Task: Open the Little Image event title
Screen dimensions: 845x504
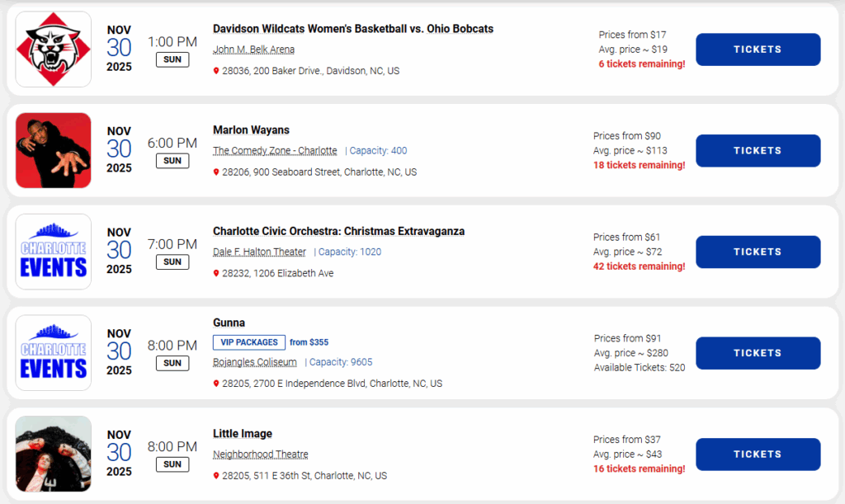Action: (243, 434)
